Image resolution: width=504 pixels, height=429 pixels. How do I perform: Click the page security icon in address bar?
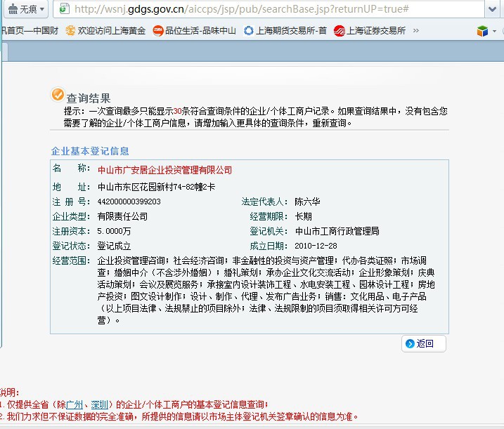coord(64,9)
